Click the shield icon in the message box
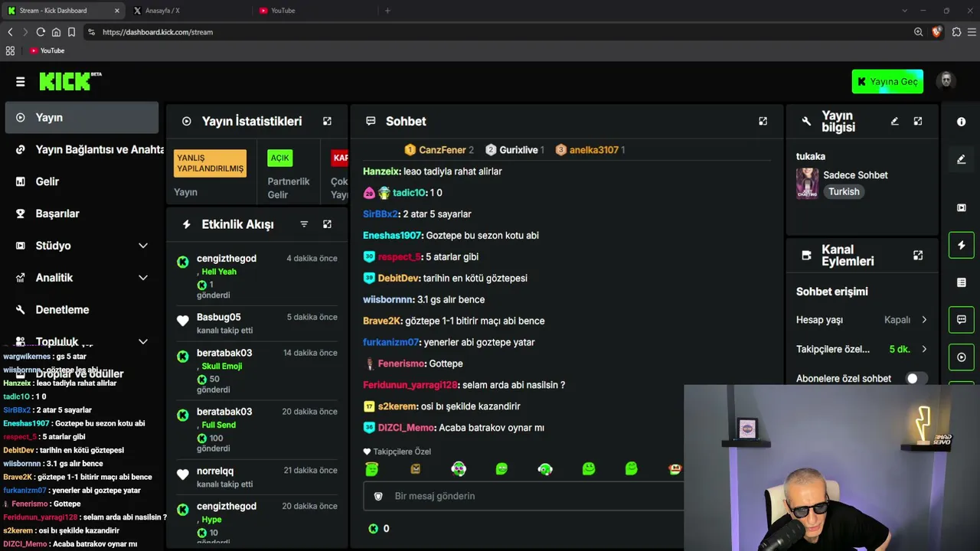This screenshot has height=551, width=980. tap(377, 496)
